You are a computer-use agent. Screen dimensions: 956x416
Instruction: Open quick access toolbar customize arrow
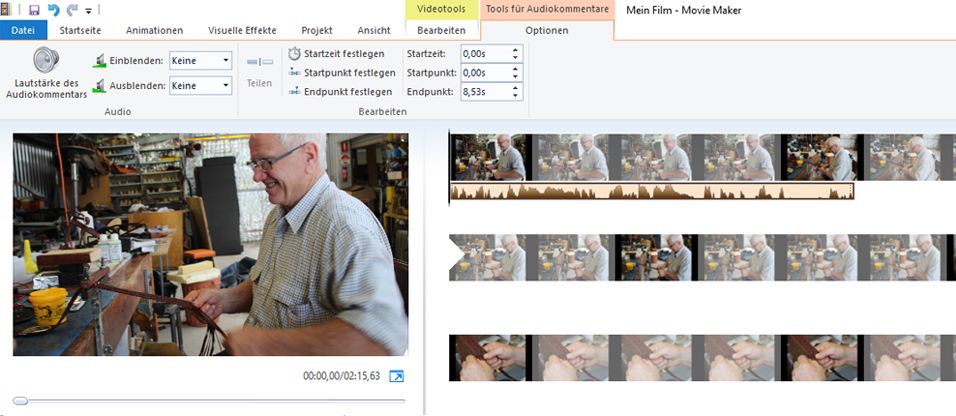tap(88, 11)
